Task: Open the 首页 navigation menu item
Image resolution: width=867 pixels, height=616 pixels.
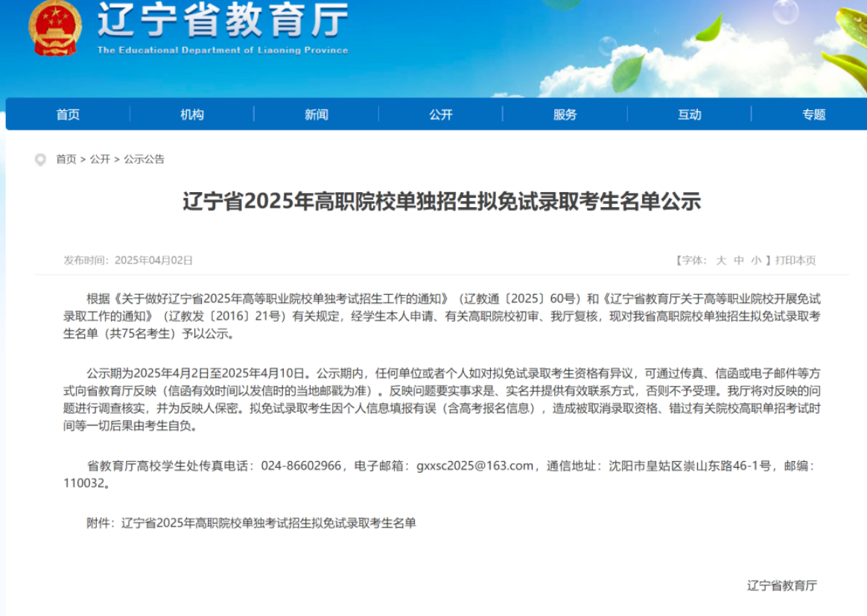Action: [x=68, y=114]
